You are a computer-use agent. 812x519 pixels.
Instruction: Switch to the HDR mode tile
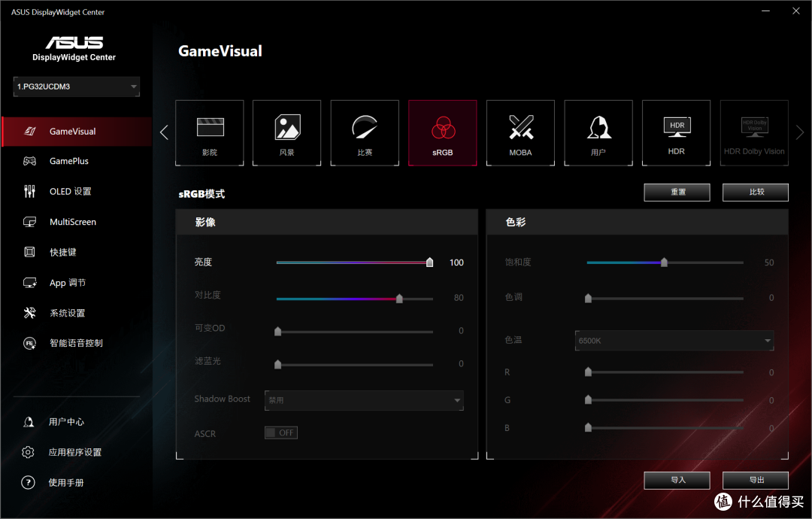[x=677, y=132]
